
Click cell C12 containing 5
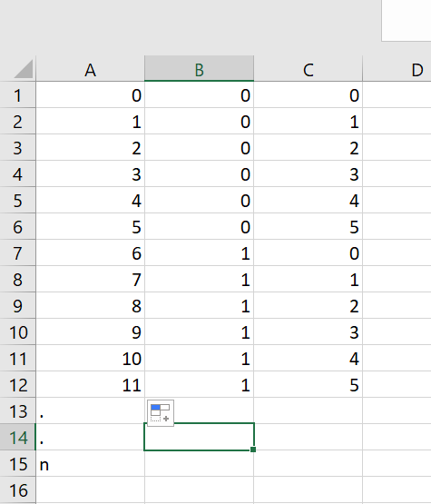308,385
